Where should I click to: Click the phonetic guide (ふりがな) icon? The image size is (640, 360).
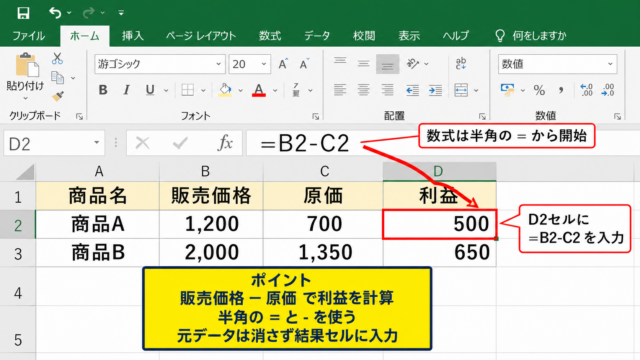click(296, 90)
